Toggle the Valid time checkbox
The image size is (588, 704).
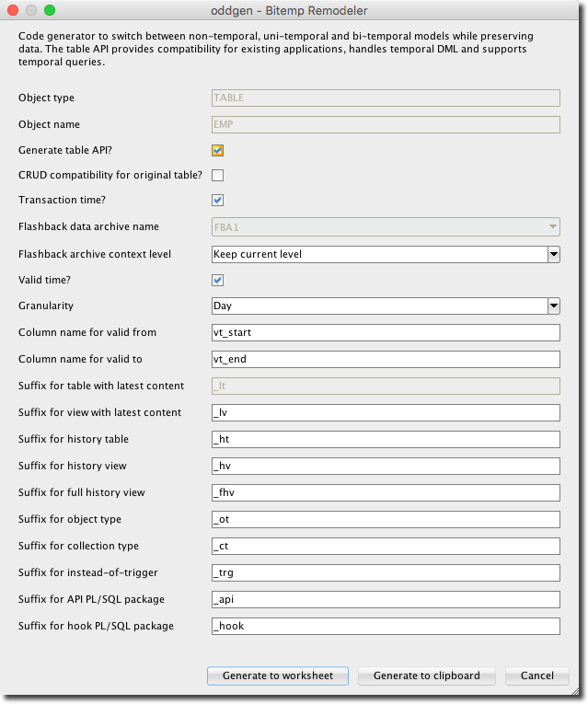218,280
